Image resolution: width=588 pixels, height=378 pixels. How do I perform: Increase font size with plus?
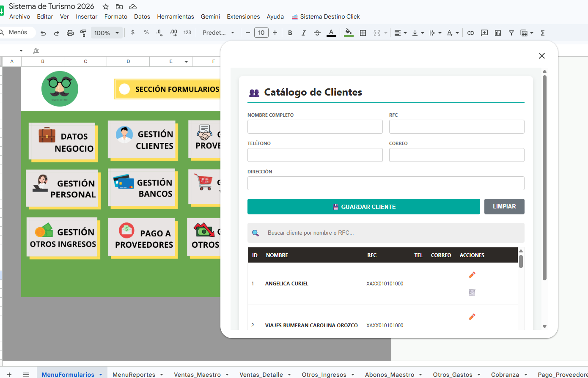click(275, 33)
